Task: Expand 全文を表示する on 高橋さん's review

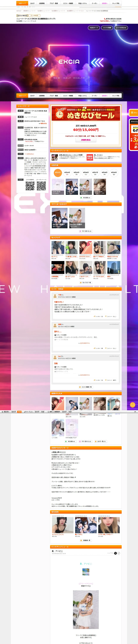Action: (84, 343)
